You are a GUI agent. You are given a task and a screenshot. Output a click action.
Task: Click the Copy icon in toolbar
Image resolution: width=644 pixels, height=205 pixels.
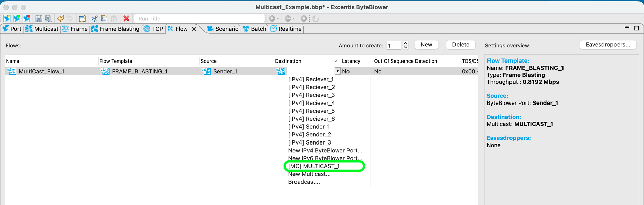[104, 19]
